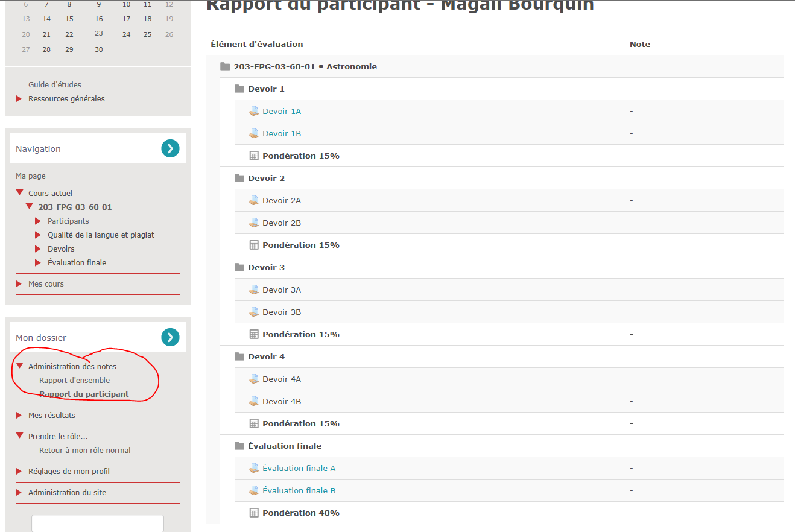This screenshot has height=532, width=795.
Task: Expand the Mes résultats menu
Action: 19,415
